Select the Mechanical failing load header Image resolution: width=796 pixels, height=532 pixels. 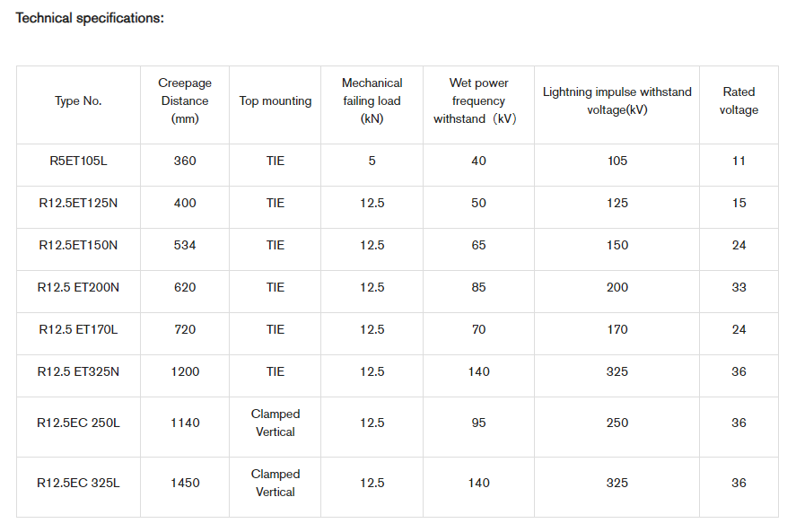click(372, 100)
